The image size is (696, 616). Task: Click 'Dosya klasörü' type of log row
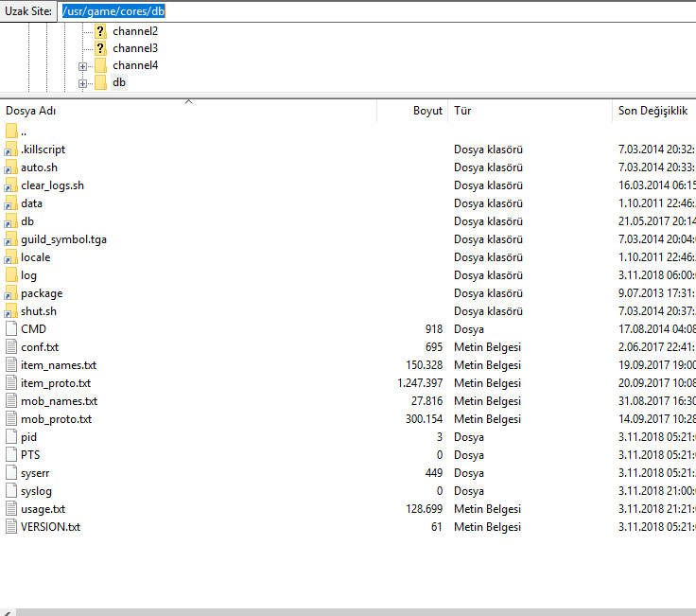[x=488, y=275]
